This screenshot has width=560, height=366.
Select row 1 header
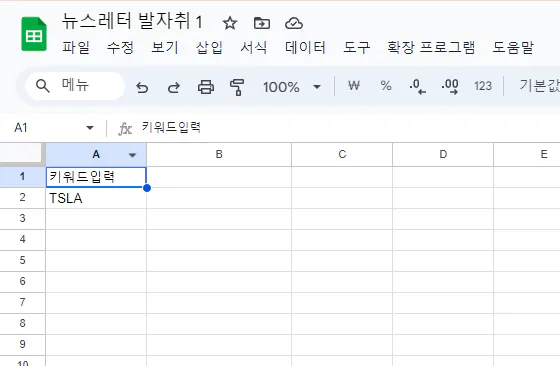tap(22, 177)
